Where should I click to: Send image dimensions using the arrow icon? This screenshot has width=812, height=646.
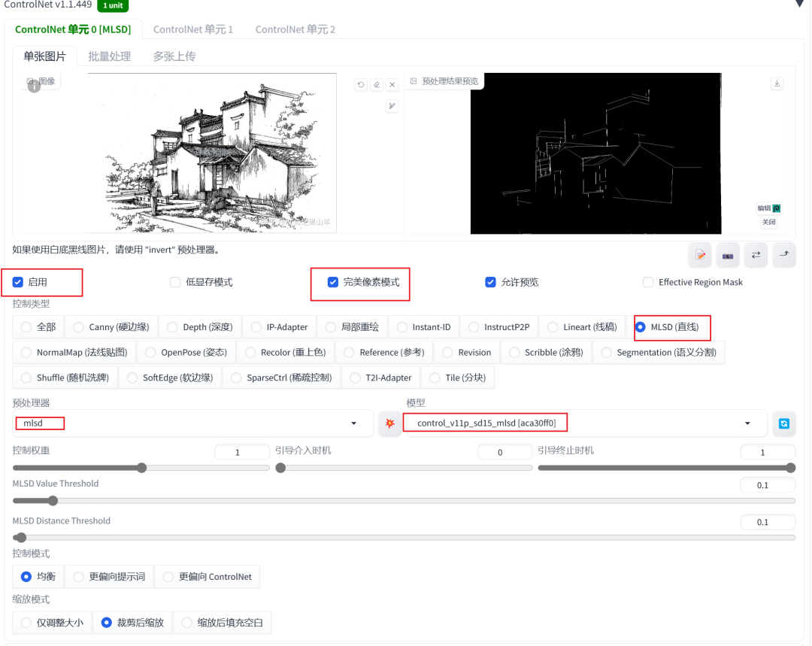(x=784, y=255)
